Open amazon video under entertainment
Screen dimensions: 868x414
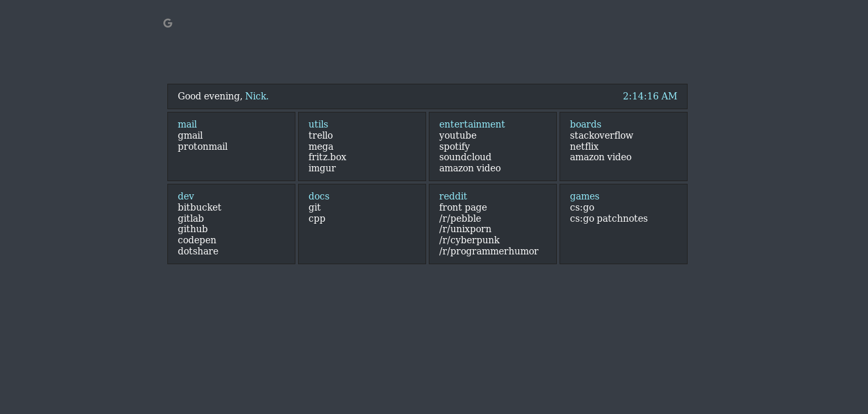(470, 168)
